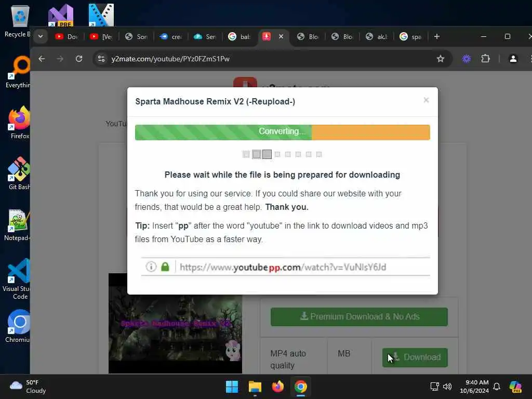Switch to the Google 'spa' tab

[411, 37]
